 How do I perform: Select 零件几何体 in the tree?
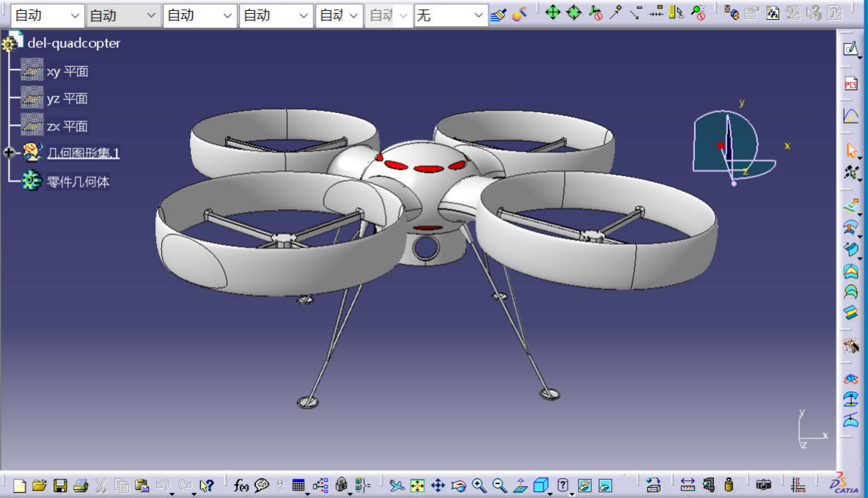[x=78, y=181]
